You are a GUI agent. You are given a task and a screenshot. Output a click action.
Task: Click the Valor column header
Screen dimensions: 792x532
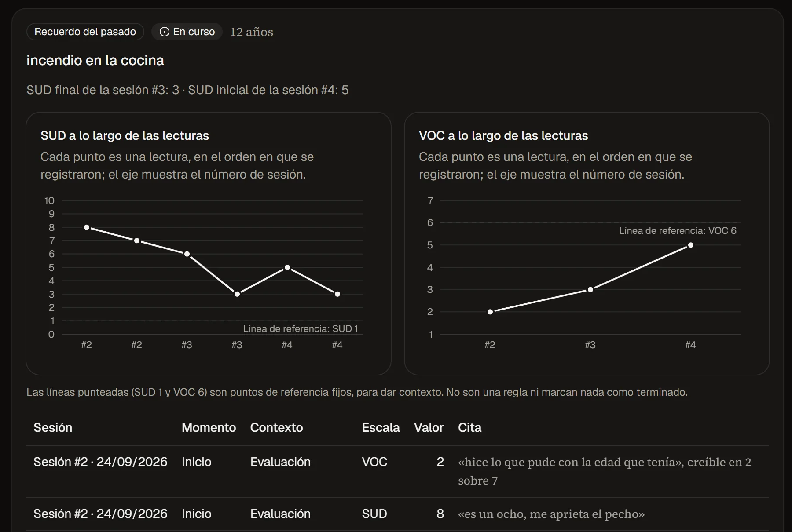pyautogui.click(x=429, y=427)
